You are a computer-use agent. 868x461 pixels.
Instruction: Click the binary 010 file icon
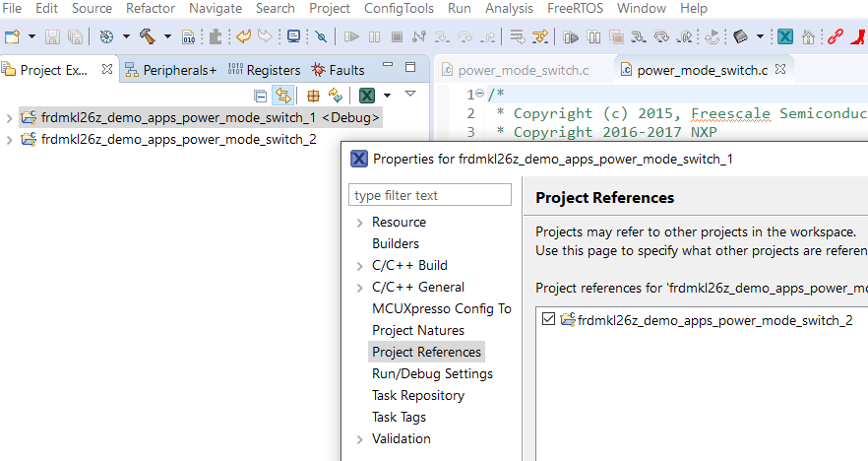pos(189,37)
